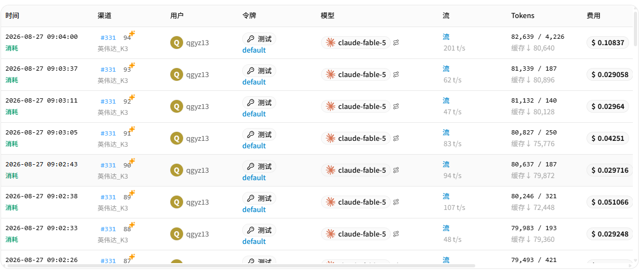
Task: Click the vertical scrollbar at the table's right edge
Action: [635, 29]
